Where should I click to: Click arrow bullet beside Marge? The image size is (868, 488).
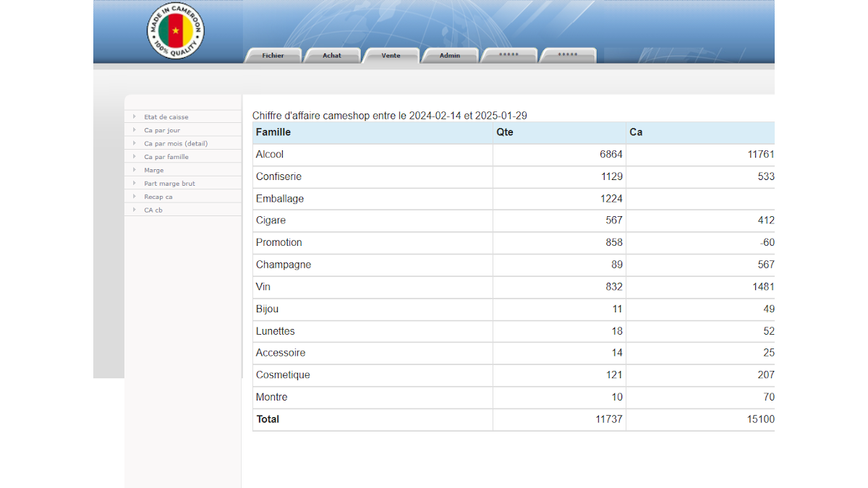134,170
